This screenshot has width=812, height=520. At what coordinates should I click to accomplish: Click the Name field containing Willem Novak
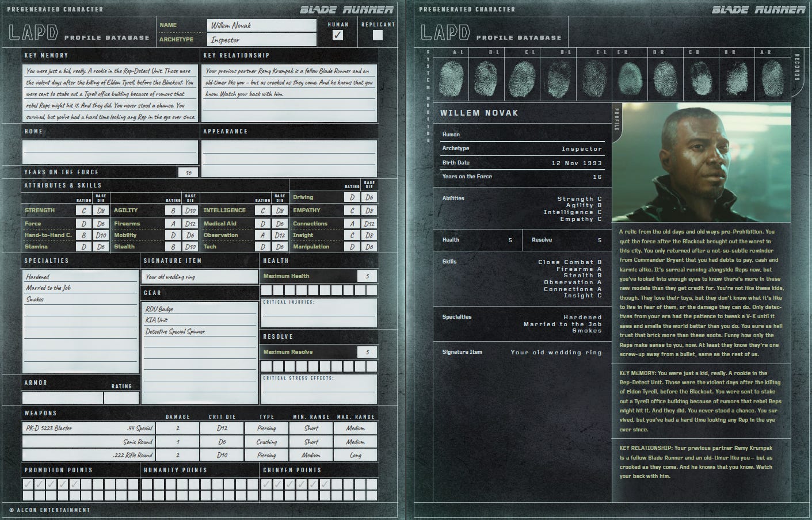(x=262, y=25)
